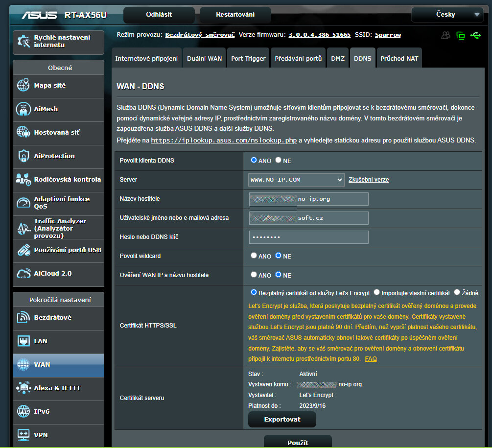The height and width of the screenshot is (448, 492).
Task: Open the LAN settings menu item
Action: (x=59, y=341)
